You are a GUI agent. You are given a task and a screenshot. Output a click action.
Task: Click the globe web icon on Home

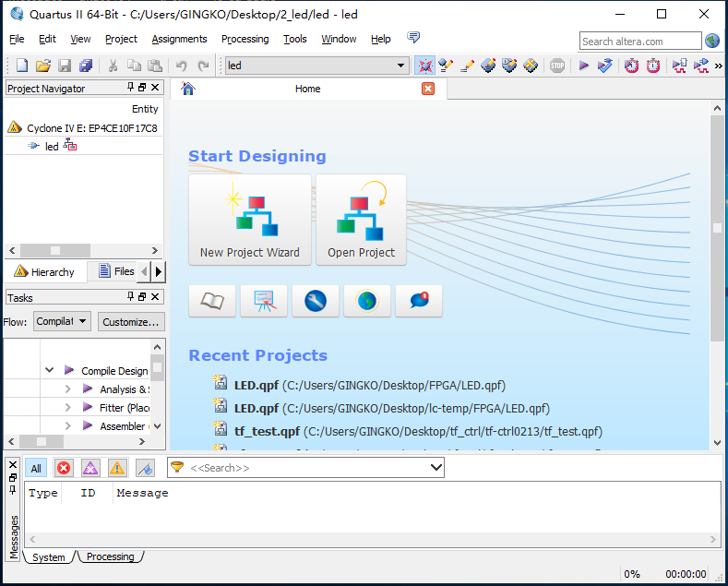tap(366, 301)
